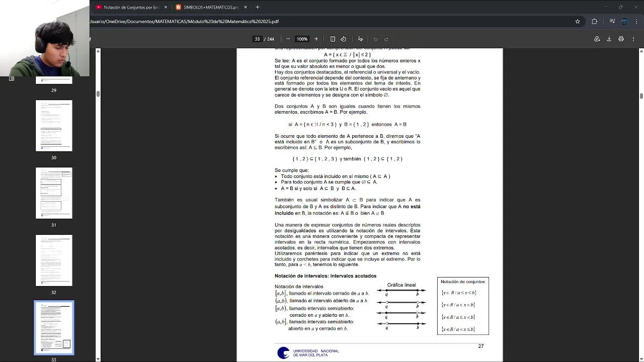The width and height of the screenshot is (644, 362).
Task: Open a new browser tab
Action: tap(258, 7)
